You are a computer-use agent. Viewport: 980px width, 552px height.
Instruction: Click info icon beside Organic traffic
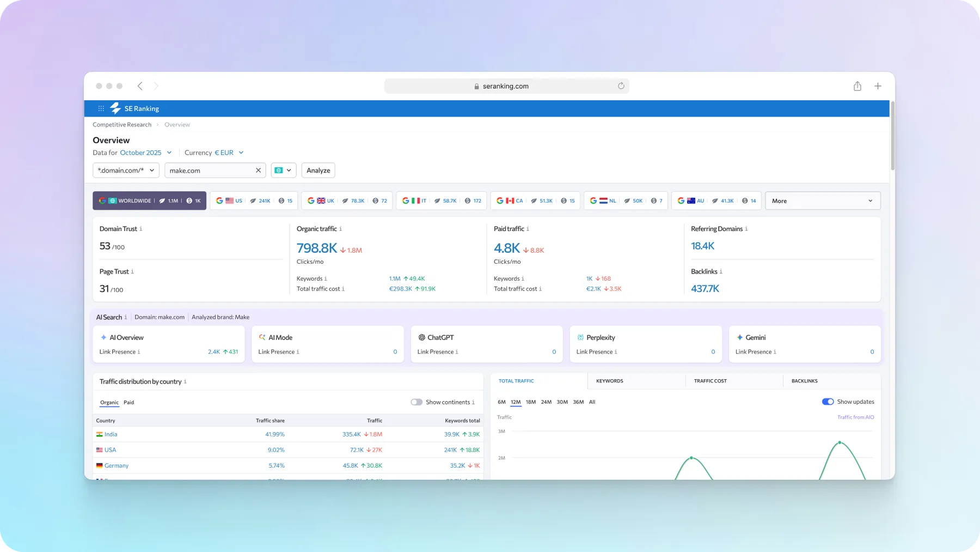click(x=341, y=229)
